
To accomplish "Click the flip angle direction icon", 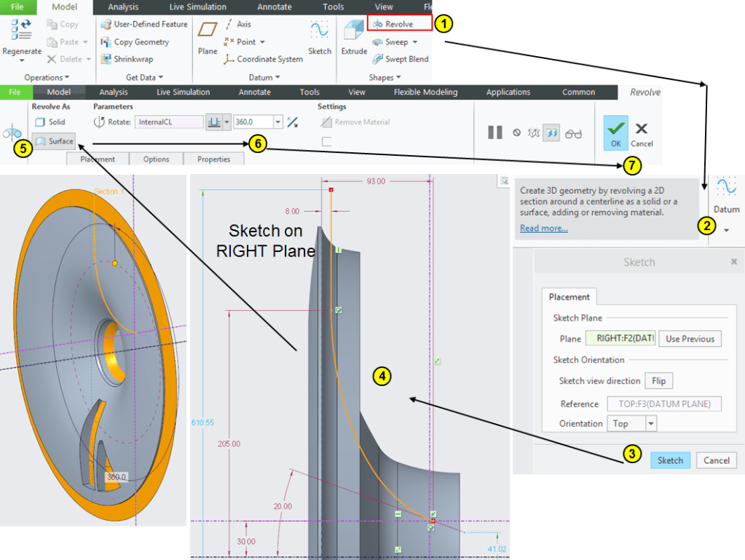I will click(x=293, y=122).
